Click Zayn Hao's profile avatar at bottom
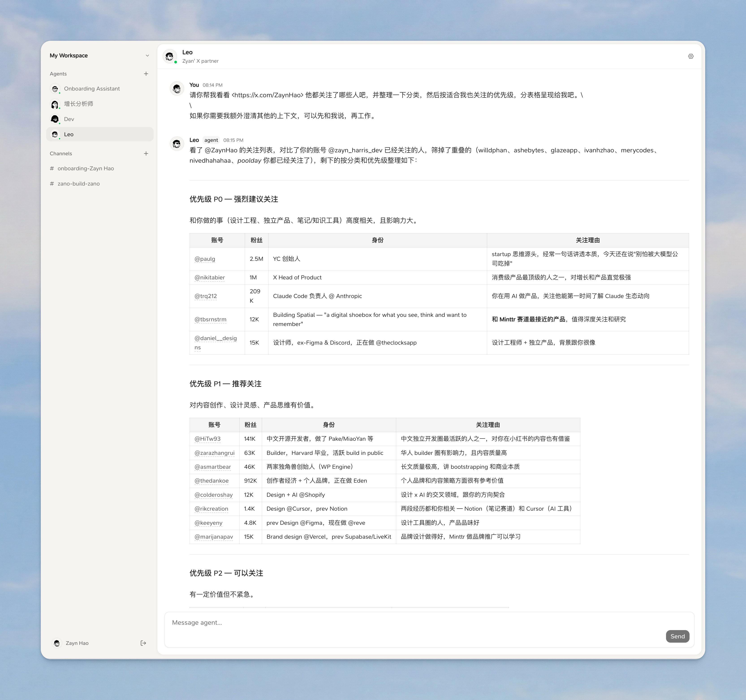Image resolution: width=746 pixels, height=700 pixels. point(57,643)
